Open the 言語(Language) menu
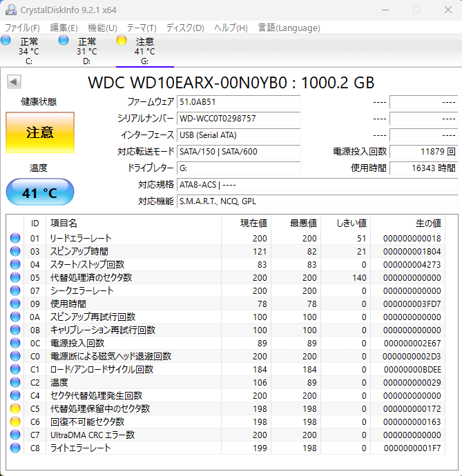The image size is (462, 476). tap(289, 28)
